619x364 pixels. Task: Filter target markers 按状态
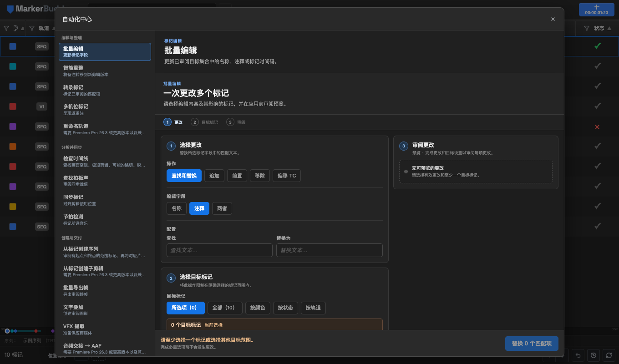coord(286,308)
